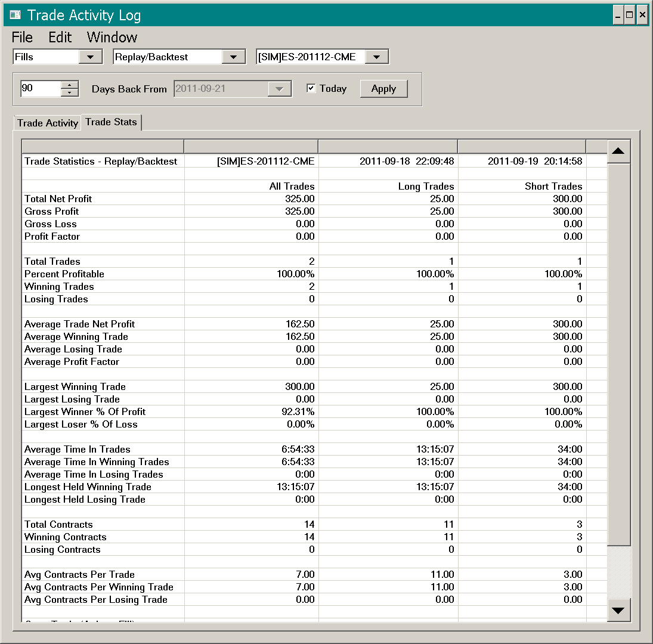
Task: Open the File menu
Action: (22, 38)
